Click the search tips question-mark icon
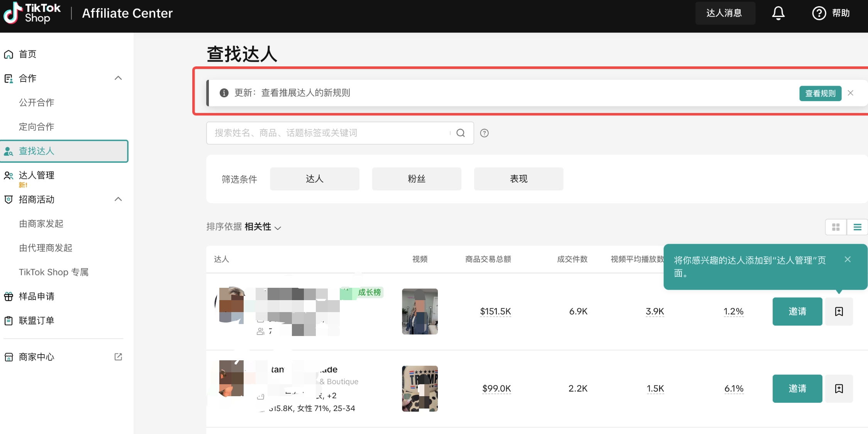 pos(484,133)
